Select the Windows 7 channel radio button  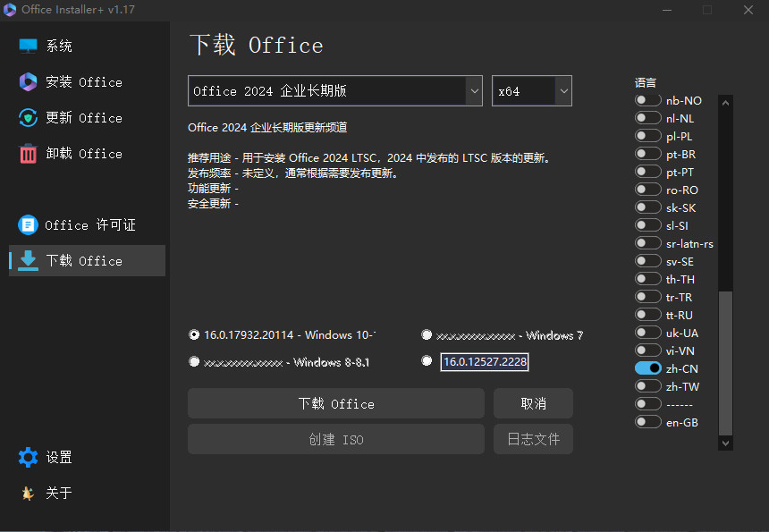[427, 335]
